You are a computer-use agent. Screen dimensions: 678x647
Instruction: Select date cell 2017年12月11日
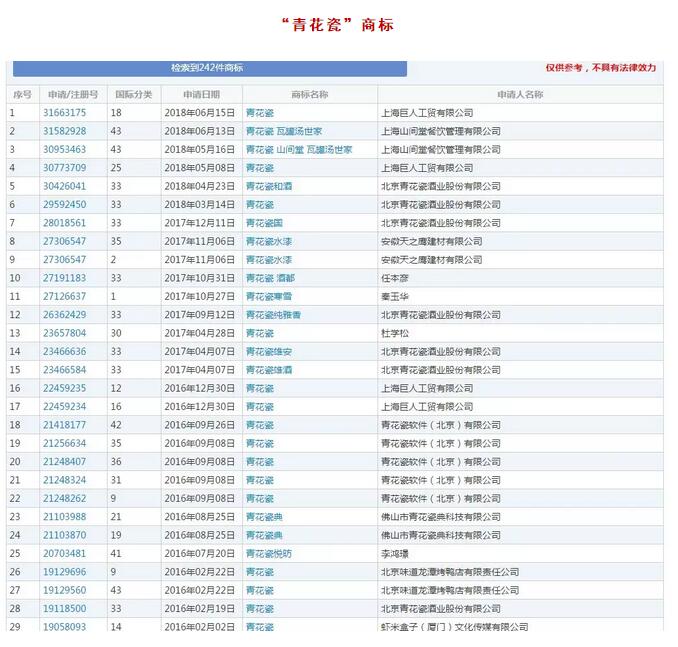click(200, 223)
